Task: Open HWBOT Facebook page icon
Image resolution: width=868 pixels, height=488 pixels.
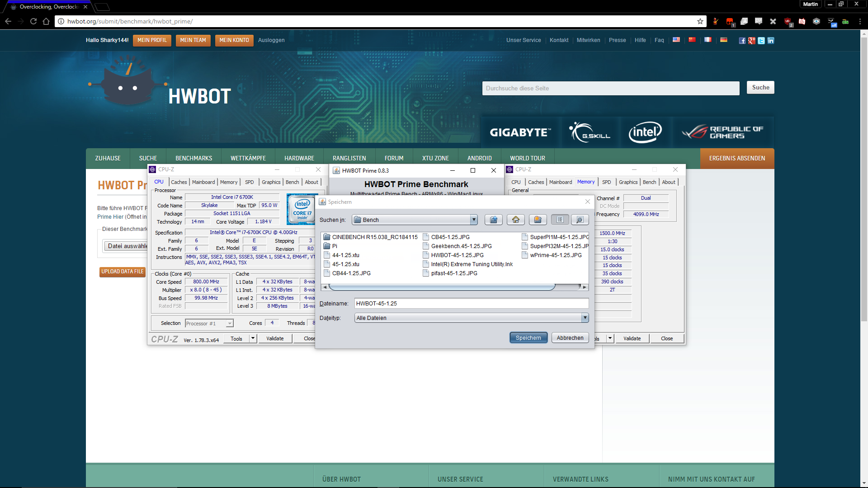Action: click(742, 41)
